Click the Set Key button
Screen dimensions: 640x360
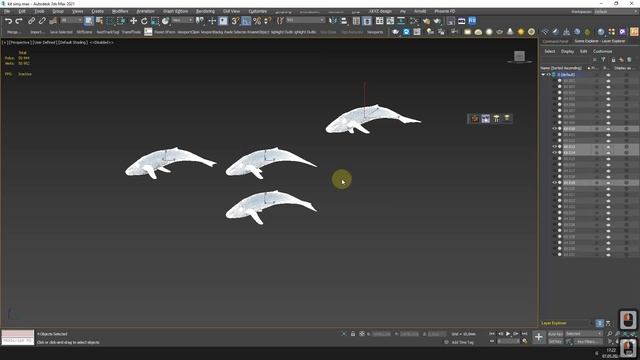coord(555,341)
